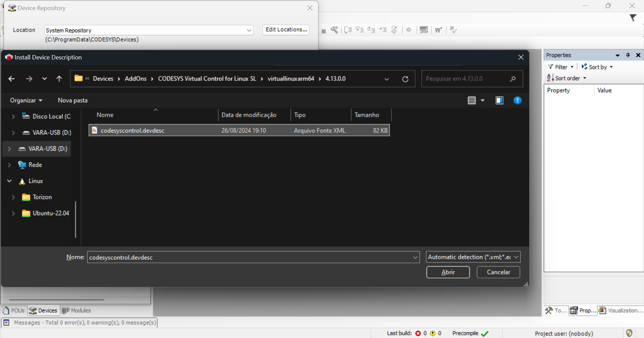Click the Set Next Statement toolbar icon
644x338 pixels.
click(x=394, y=30)
